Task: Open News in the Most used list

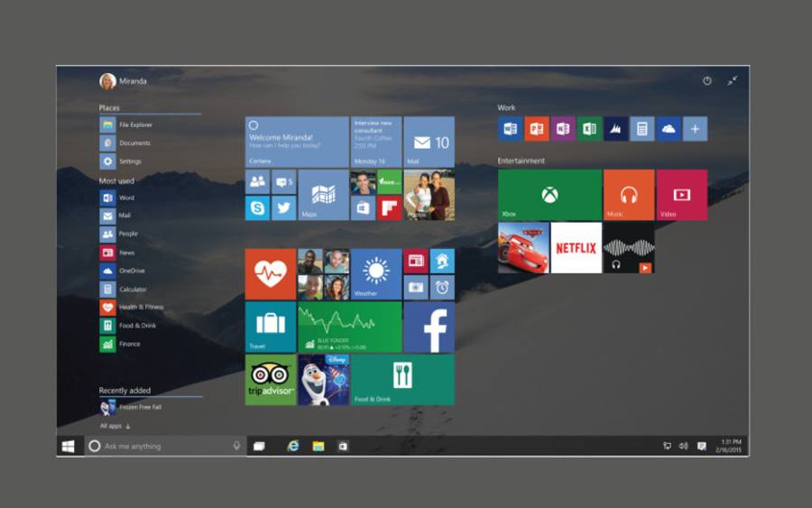Action: [117, 253]
